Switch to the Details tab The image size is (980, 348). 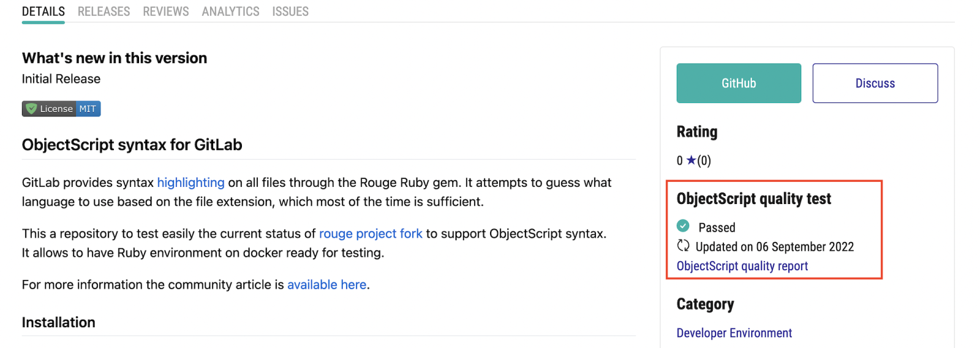(43, 12)
